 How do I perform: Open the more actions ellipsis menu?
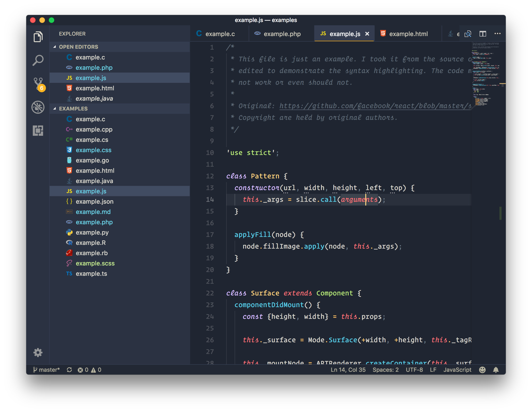point(497,34)
